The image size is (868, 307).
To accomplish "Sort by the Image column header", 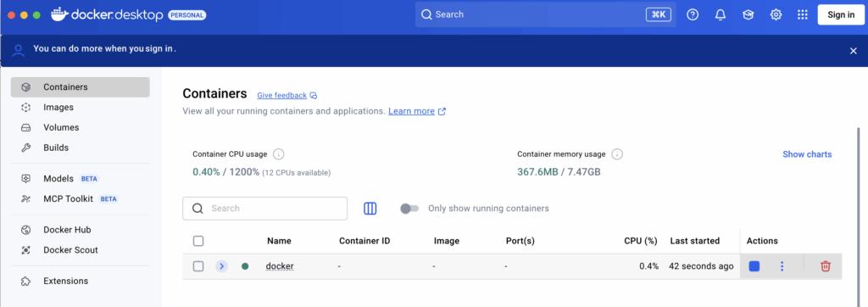I will click(446, 241).
